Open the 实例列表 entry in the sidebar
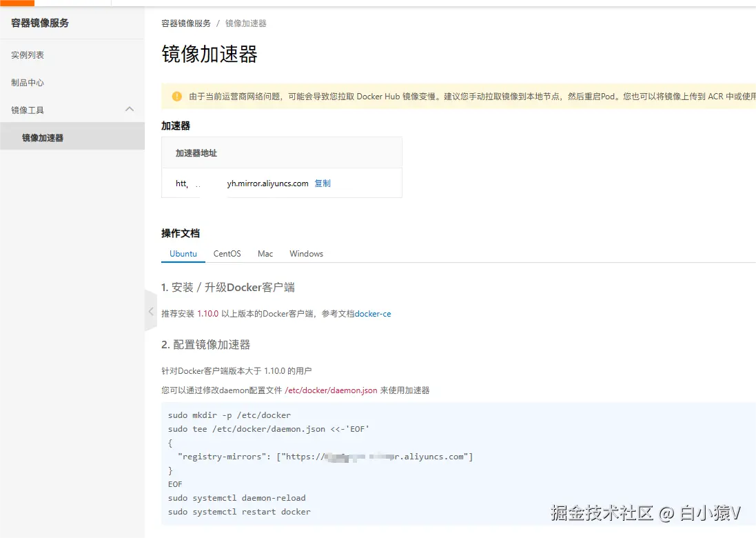 click(28, 54)
